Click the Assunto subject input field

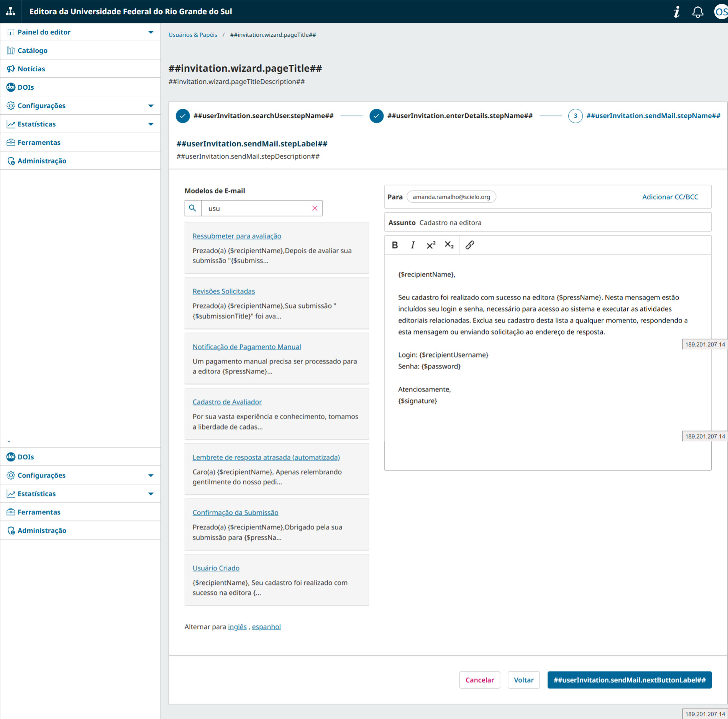[x=563, y=223]
